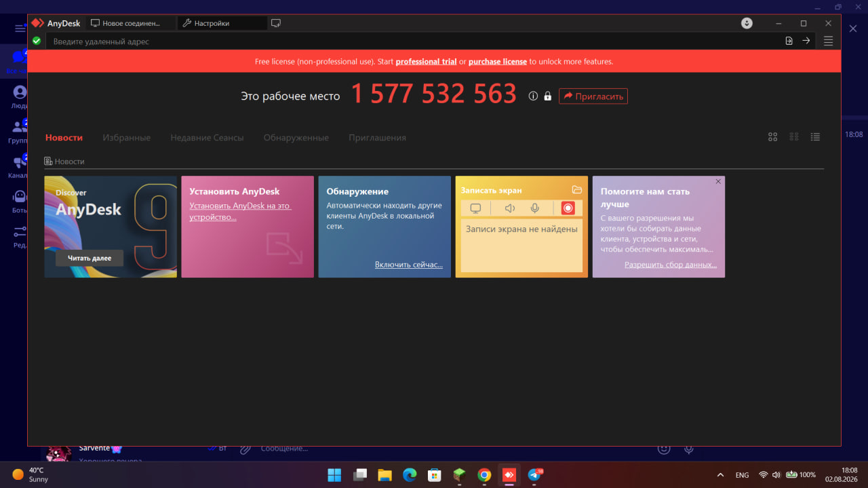
Task: Select the Обнаруженные tab
Action: pos(296,137)
